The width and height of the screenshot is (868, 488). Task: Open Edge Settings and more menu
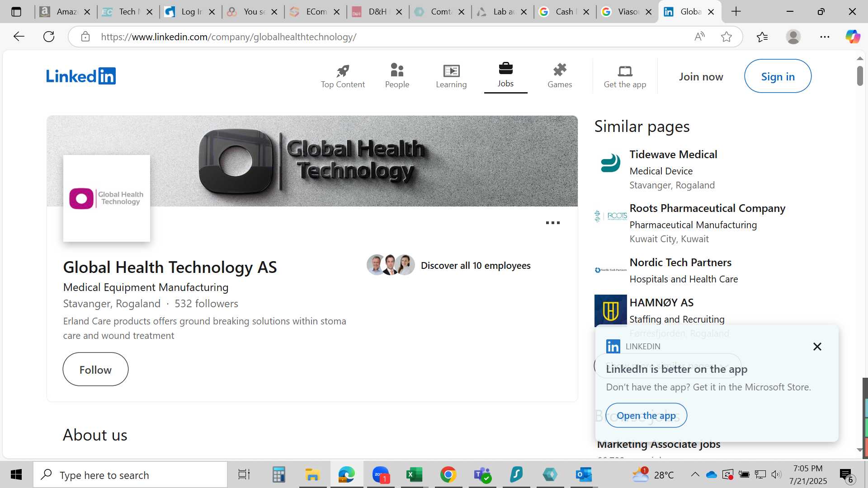coord(825,37)
